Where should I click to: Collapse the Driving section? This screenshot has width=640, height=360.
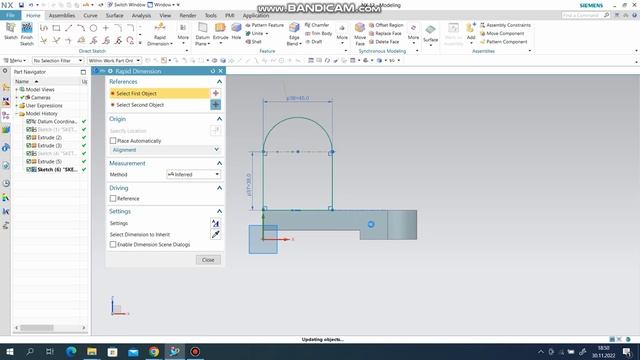219,188
